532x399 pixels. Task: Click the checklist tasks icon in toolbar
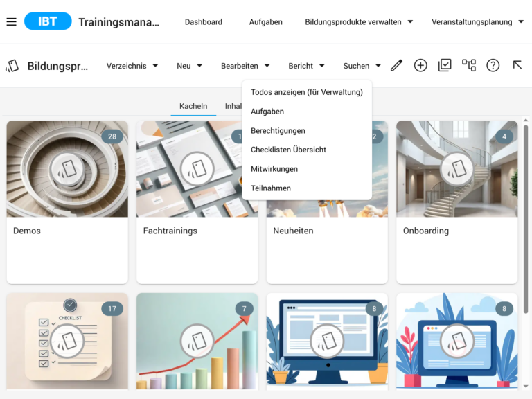(445, 65)
